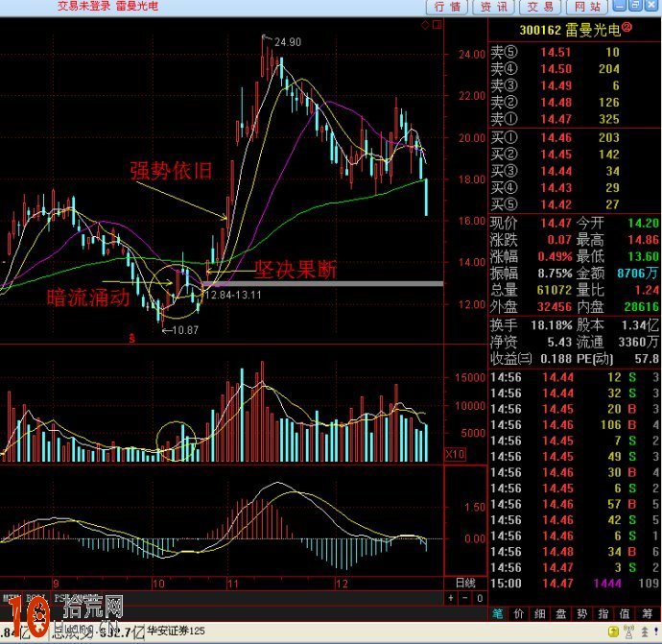
Task: Click the circled 2 badge beside the stock name
Action: [x=627, y=27]
